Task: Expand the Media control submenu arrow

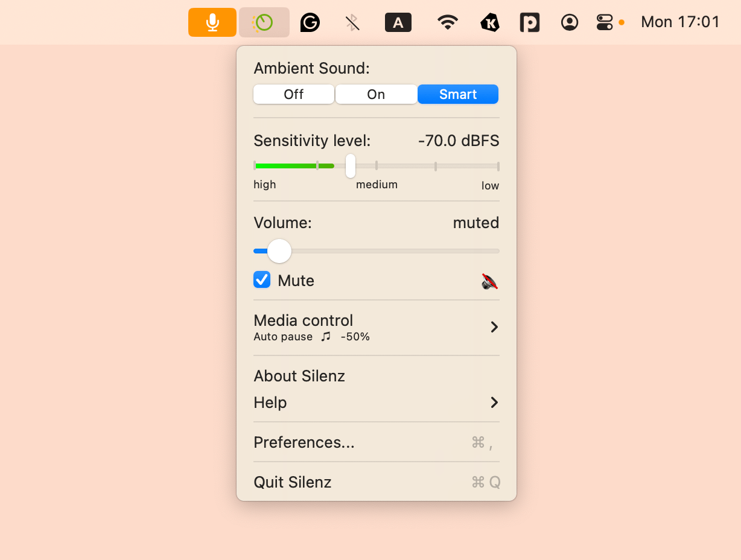Action: coord(494,327)
